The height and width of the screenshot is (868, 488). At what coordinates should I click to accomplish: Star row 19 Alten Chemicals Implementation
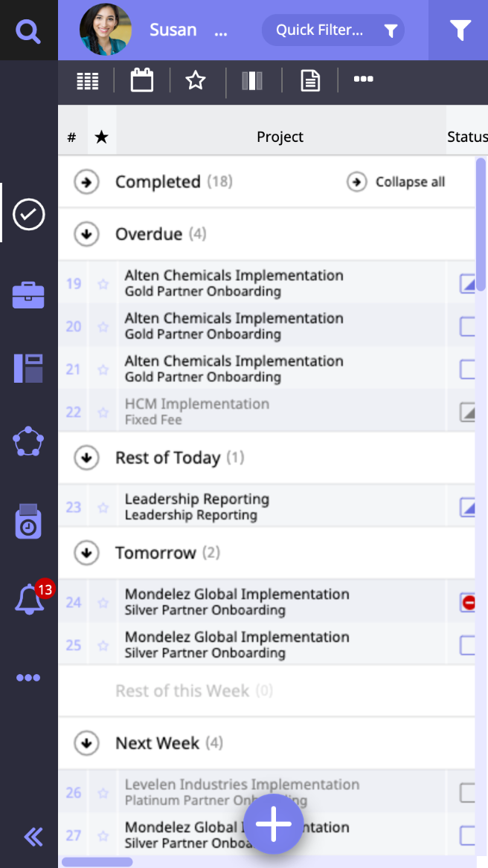click(x=103, y=283)
